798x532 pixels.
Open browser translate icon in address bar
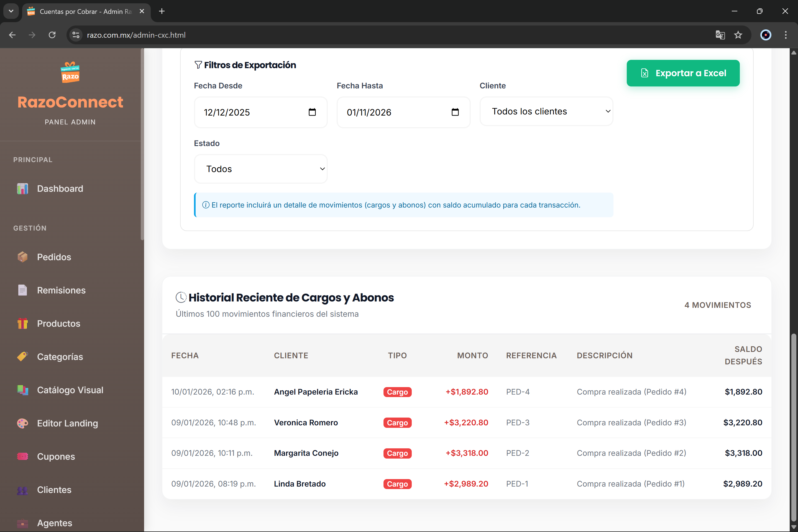pos(720,35)
